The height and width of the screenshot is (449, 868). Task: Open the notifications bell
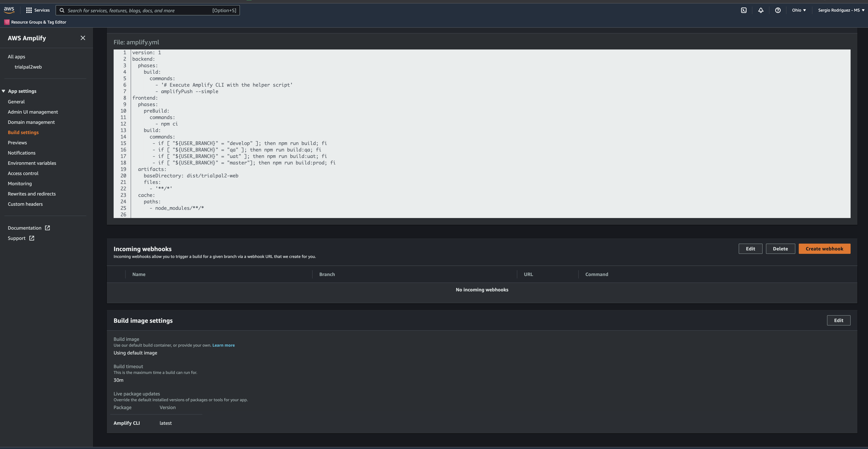point(761,10)
